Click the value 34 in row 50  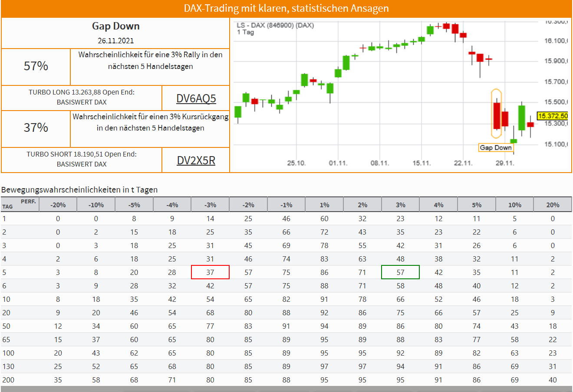point(96,326)
